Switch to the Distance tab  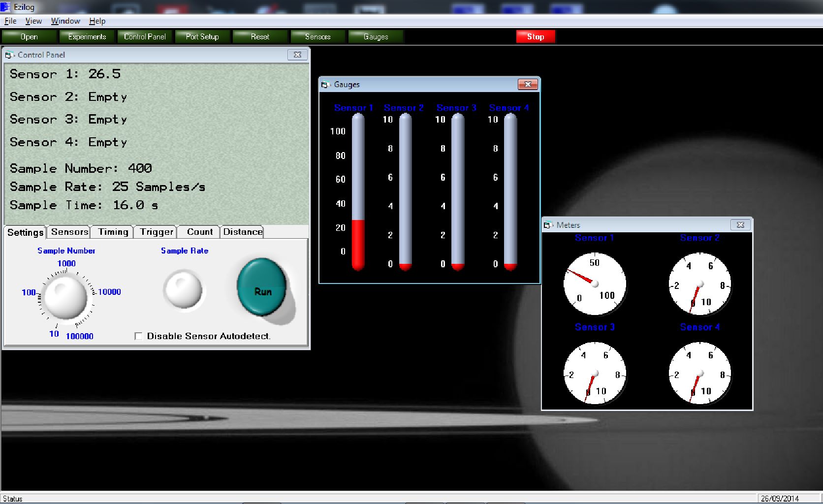tap(243, 232)
